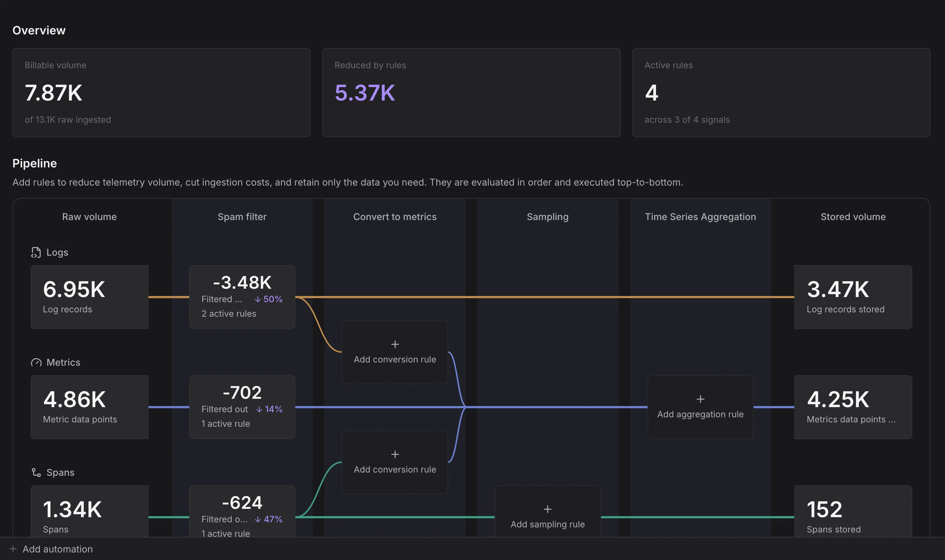Viewport: 945px width, 560px height.
Task: Click 'across 3 of 4 signals' text
Action: coord(687,120)
